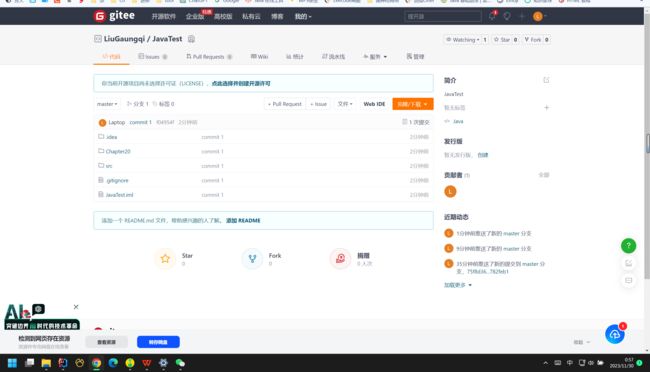Open the 我的 dropdown in top bar
This screenshot has height=372, width=650.
coord(303,16)
